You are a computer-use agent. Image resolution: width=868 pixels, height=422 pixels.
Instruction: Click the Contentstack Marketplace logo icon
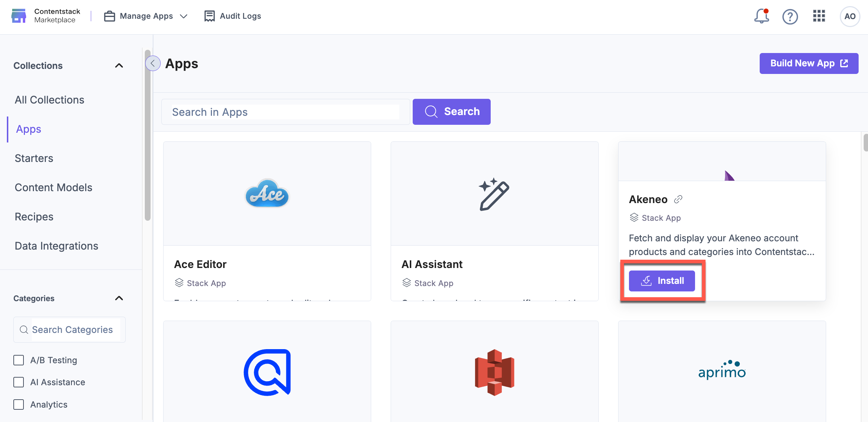[x=18, y=16]
